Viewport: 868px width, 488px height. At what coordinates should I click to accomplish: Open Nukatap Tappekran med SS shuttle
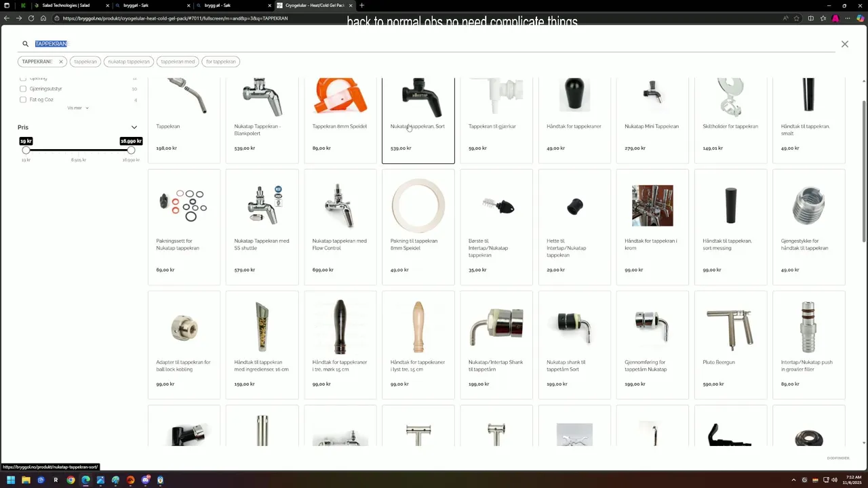click(262, 227)
